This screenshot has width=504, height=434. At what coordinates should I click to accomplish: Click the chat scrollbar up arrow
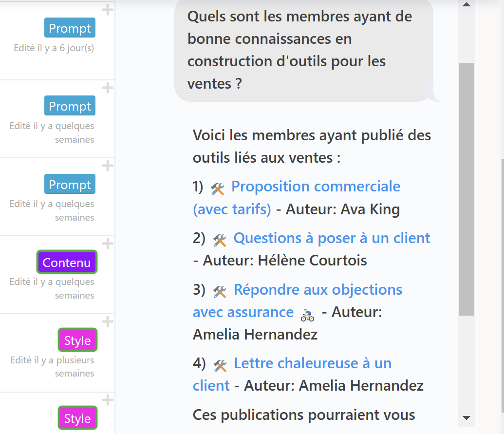click(466, 5)
